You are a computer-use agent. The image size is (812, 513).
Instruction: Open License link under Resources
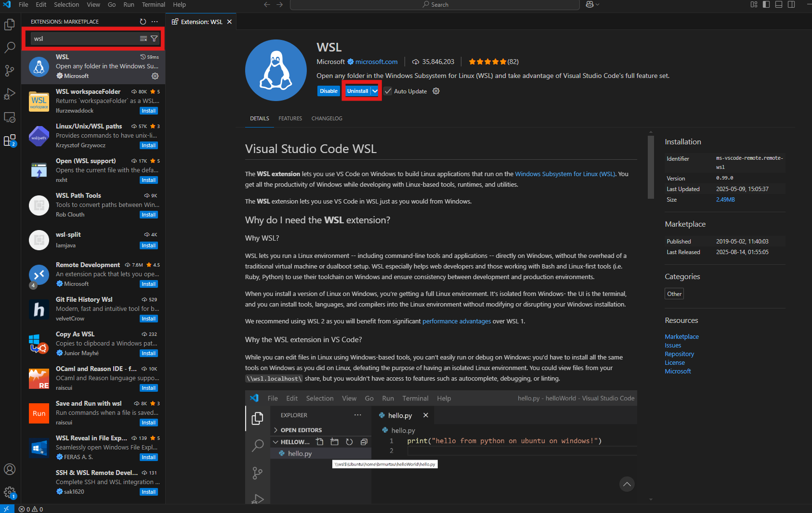click(674, 362)
